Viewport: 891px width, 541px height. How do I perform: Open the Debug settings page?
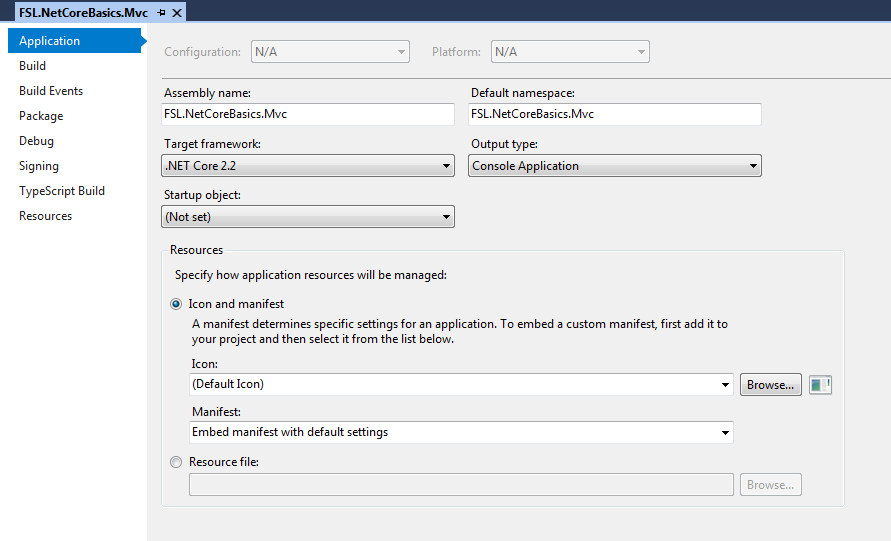click(36, 141)
